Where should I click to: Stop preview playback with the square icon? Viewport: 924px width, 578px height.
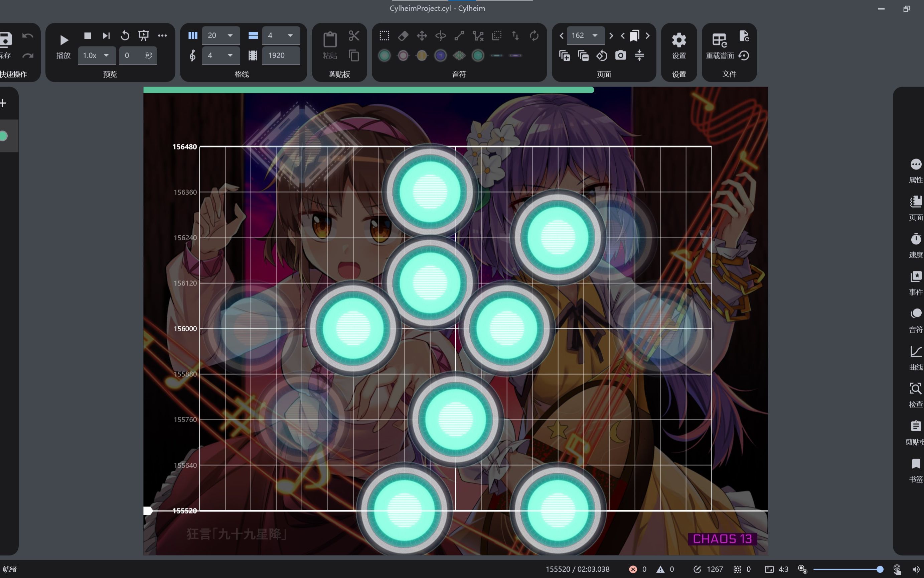pyautogui.click(x=88, y=35)
